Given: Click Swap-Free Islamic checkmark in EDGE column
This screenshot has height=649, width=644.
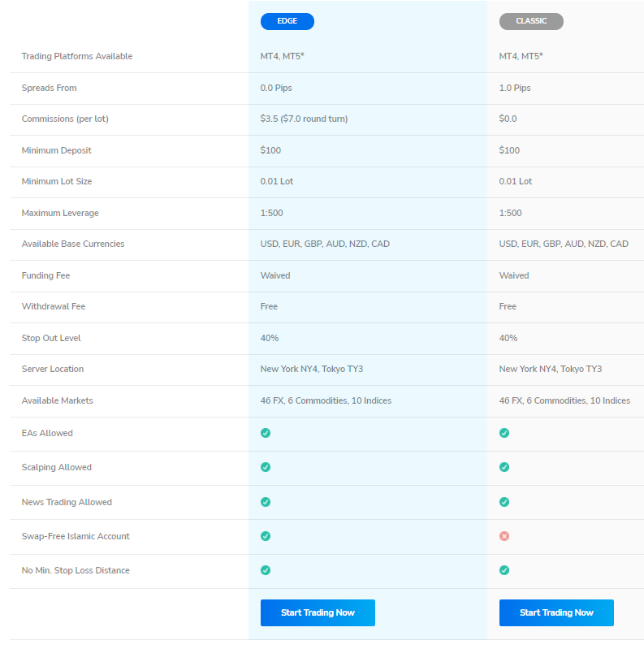Looking at the screenshot, I should click(266, 536).
